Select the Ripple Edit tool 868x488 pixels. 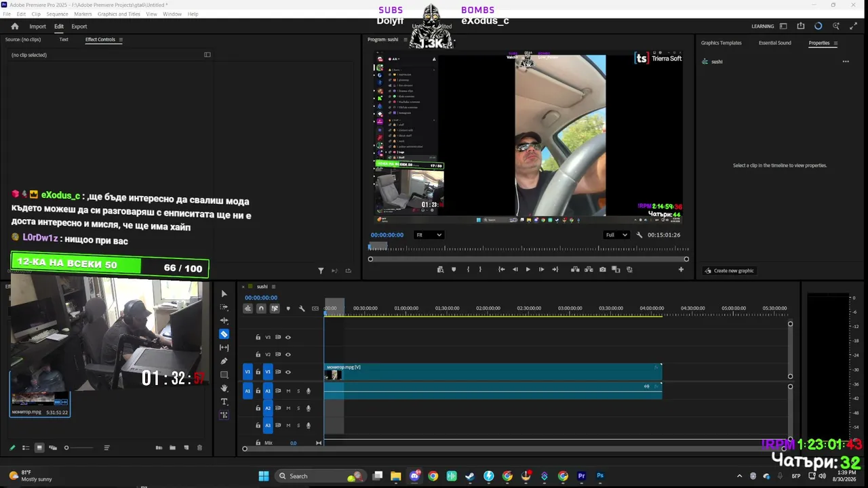224,321
